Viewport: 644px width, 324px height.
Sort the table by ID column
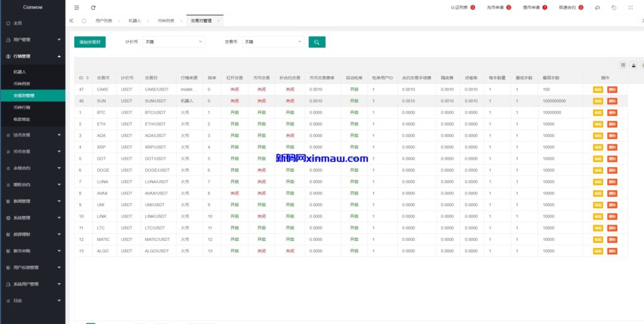pos(84,78)
